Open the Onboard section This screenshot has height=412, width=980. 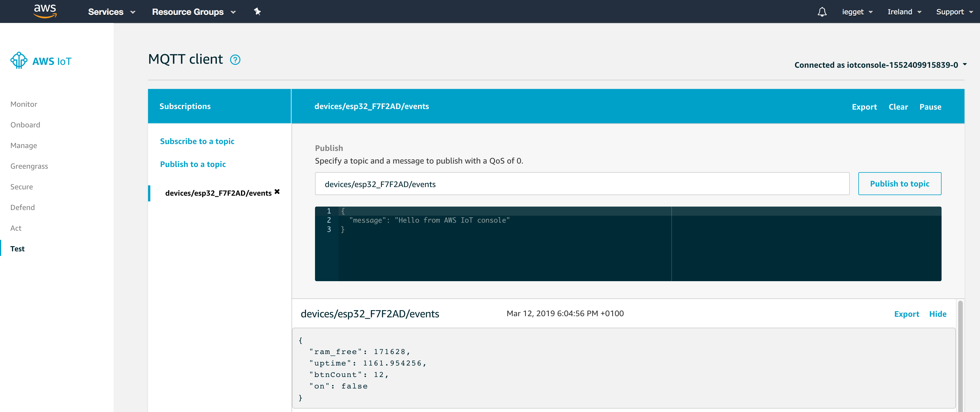click(25, 125)
